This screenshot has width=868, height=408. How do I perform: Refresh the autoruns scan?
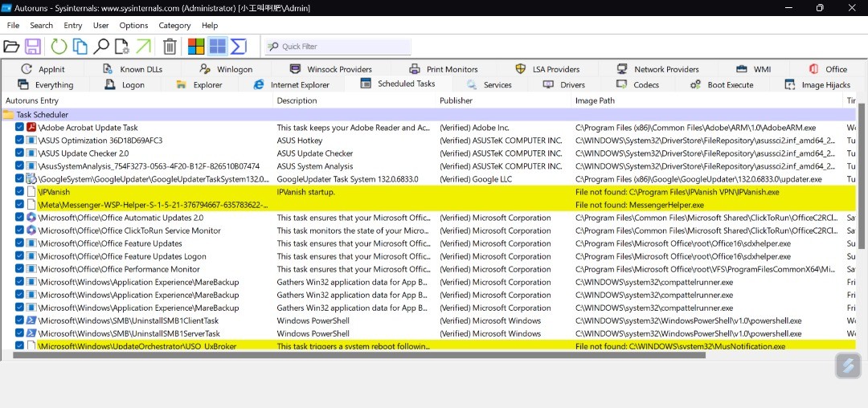click(59, 47)
